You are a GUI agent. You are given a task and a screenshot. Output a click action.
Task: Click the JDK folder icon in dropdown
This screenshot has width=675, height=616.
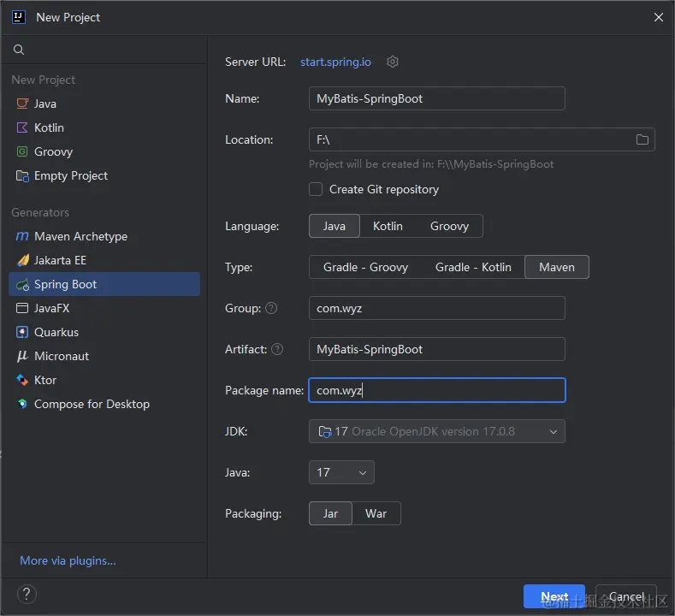pyautogui.click(x=325, y=431)
